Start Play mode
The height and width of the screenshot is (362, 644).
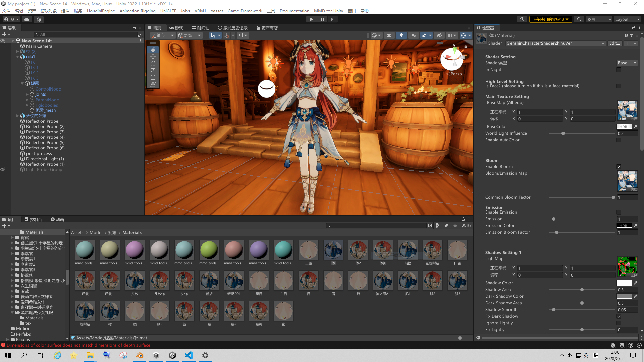tap(311, 19)
